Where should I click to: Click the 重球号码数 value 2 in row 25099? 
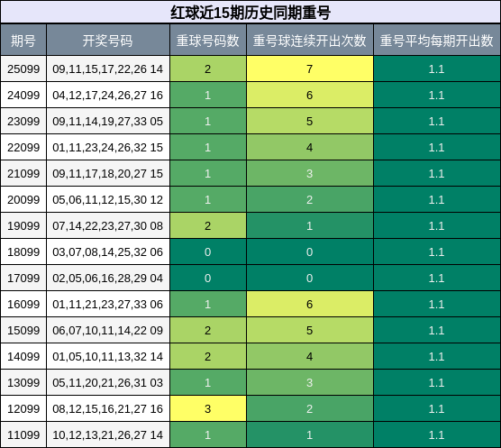click(x=208, y=69)
